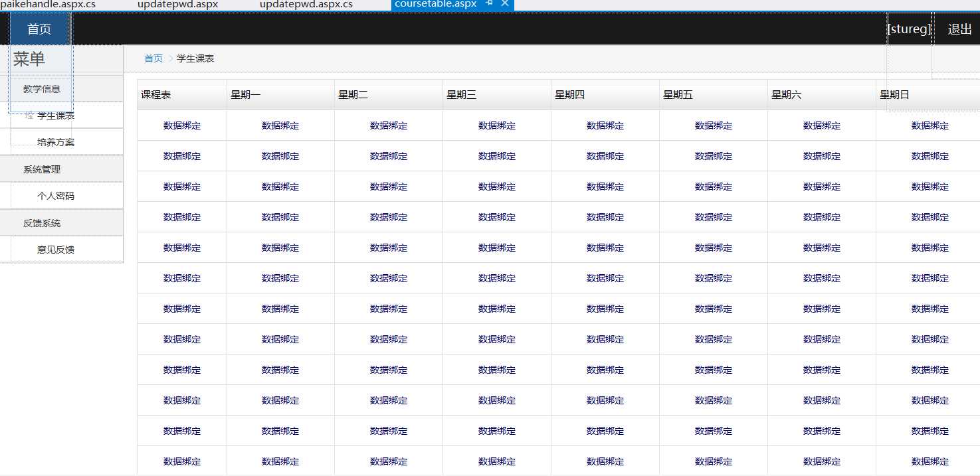Click the 首页 button in the top navigation bar

click(39, 29)
